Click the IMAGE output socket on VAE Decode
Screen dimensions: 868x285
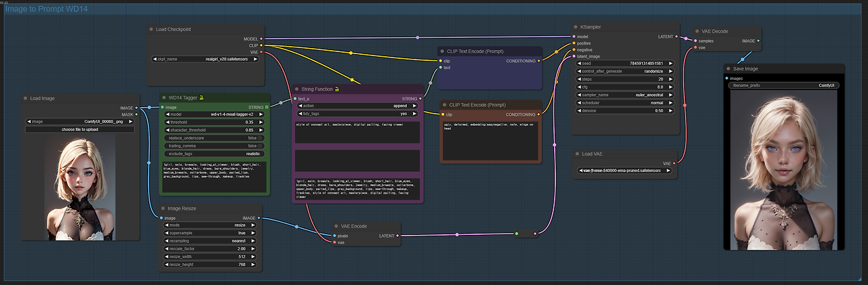[758, 41]
